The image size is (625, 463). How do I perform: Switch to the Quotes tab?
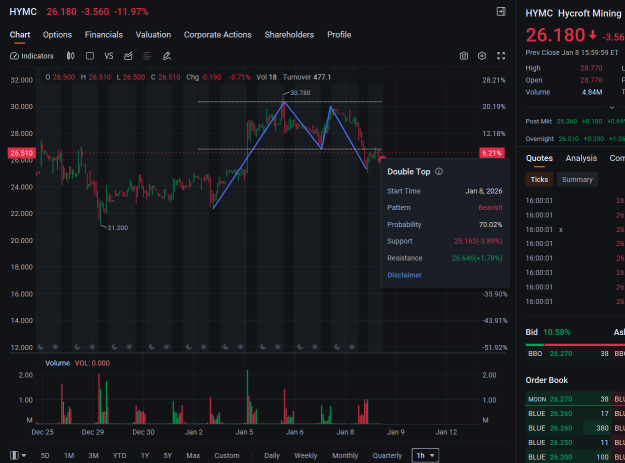(x=539, y=158)
